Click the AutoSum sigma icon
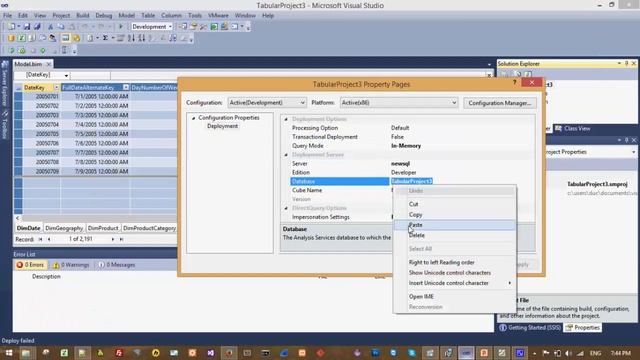Image resolution: width=640 pixels, height=360 pixels. tap(105, 38)
